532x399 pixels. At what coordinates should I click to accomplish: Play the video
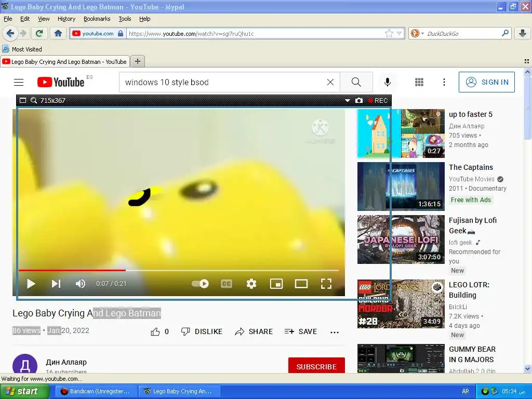(31, 284)
